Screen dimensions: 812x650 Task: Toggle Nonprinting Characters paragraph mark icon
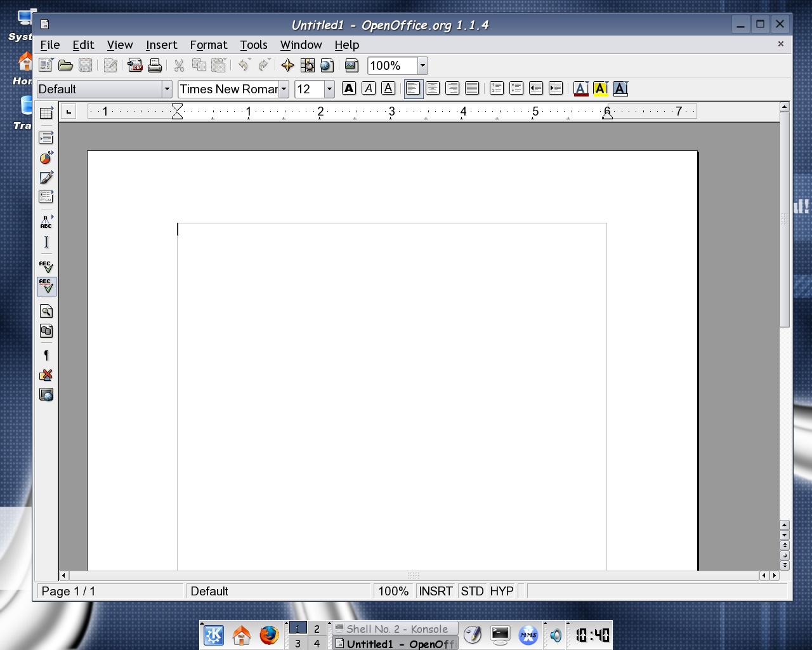point(46,355)
